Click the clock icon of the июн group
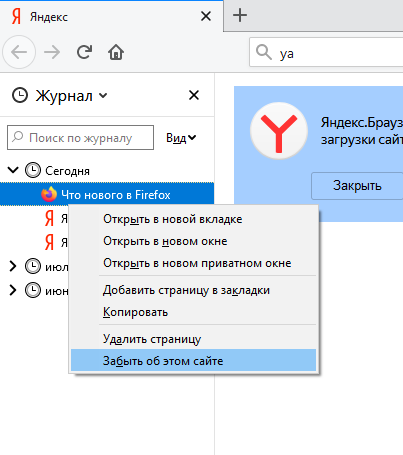Screen dimensions: 403x455 33,290
